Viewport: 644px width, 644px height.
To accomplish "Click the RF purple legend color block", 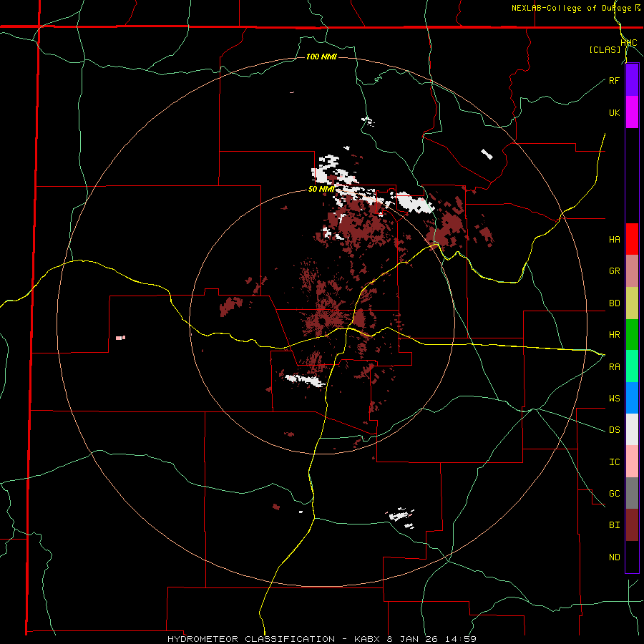I will (x=632, y=80).
